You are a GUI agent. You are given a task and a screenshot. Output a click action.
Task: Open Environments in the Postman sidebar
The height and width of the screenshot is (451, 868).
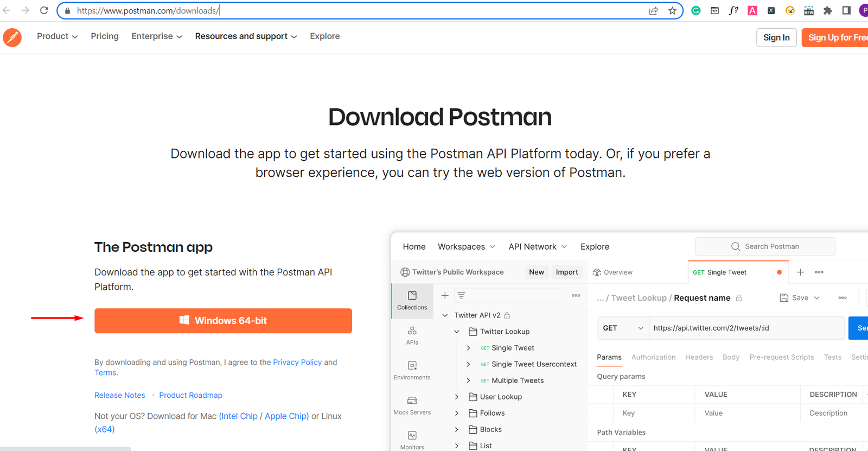click(x=412, y=371)
